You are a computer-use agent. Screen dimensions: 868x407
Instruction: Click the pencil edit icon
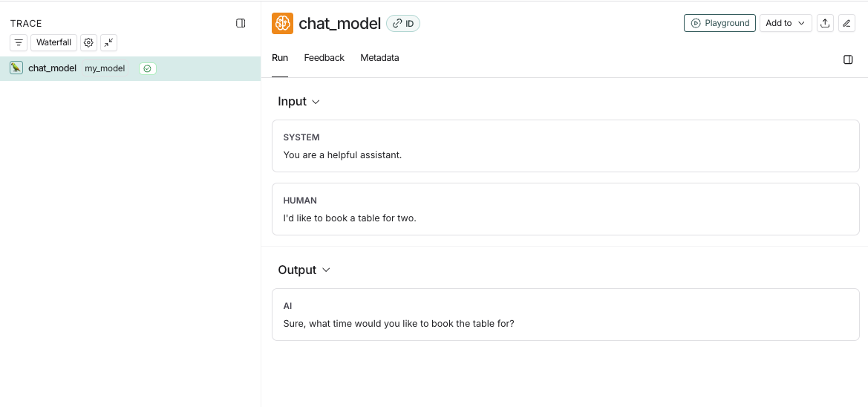pyautogui.click(x=846, y=23)
